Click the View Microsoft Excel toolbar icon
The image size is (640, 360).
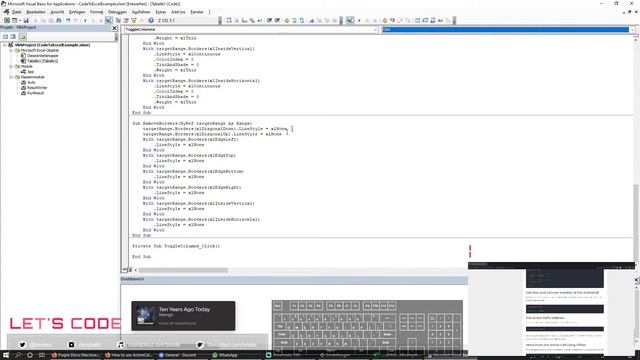coord(7,20)
